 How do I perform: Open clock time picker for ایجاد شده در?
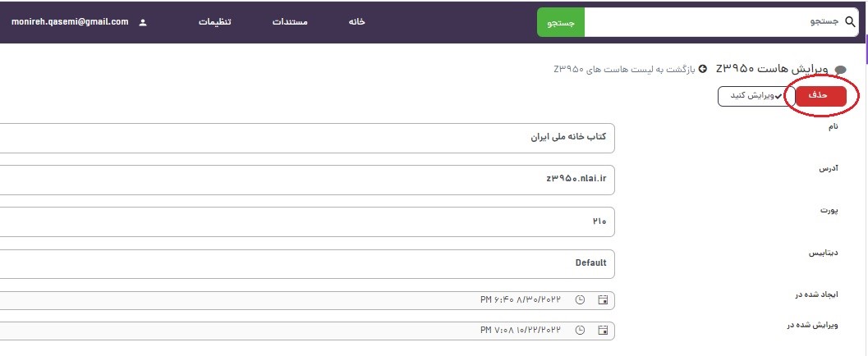[581, 301]
